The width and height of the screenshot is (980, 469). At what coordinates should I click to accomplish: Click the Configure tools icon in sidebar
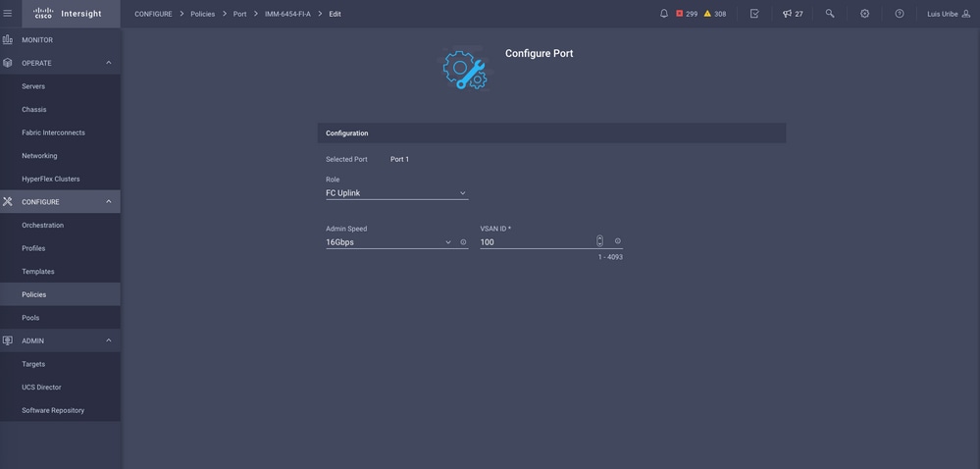[8, 201]
